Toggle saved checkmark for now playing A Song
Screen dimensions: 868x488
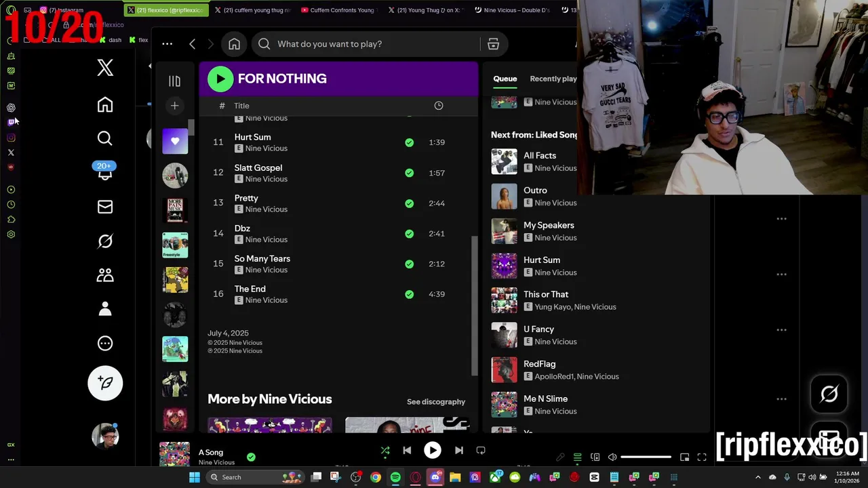[251, 457]
